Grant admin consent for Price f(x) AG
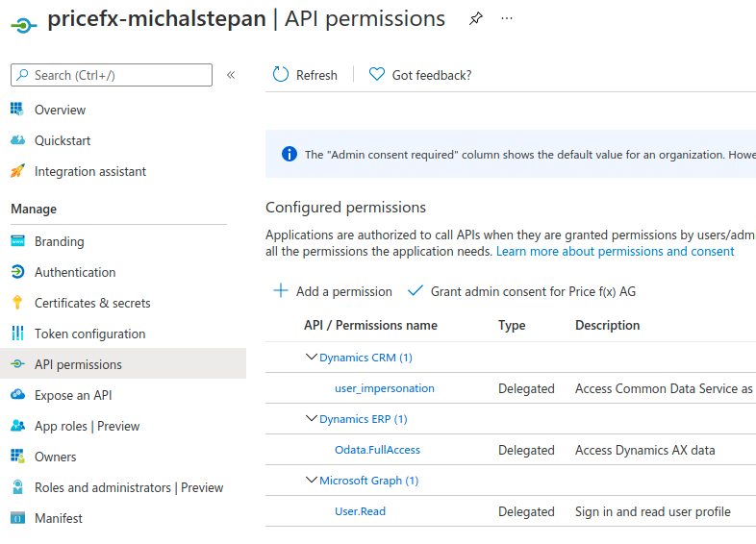756x544 pixels. pos(521,291)
